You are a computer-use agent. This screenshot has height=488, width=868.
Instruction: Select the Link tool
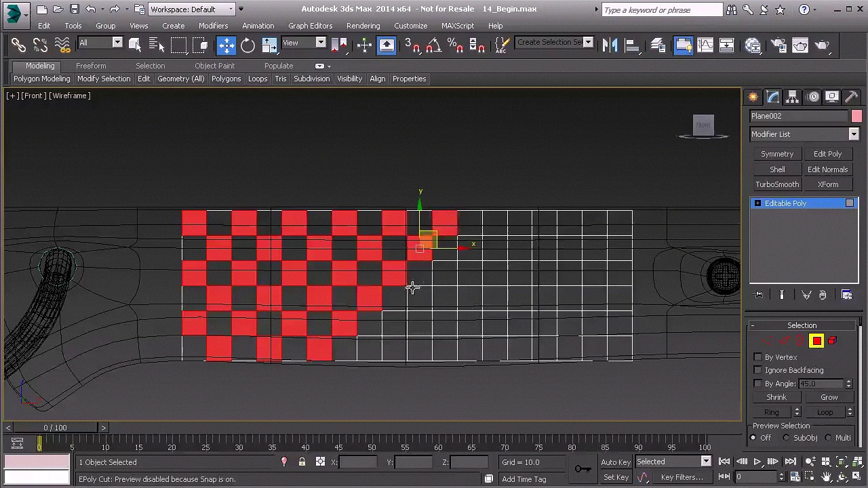(x=18, y=45)
